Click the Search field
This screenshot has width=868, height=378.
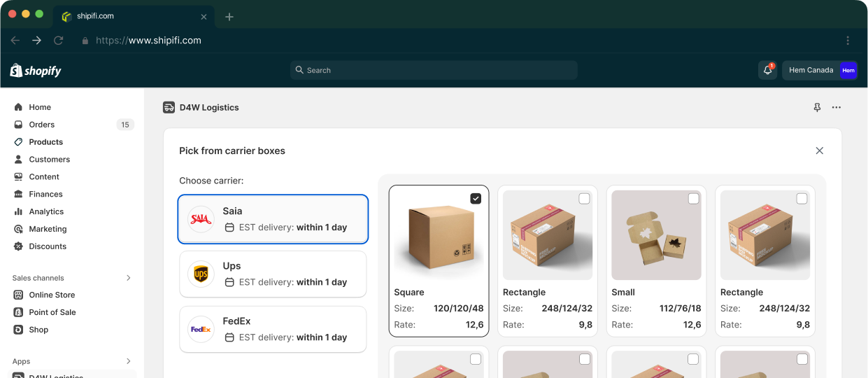coord(434,70)
